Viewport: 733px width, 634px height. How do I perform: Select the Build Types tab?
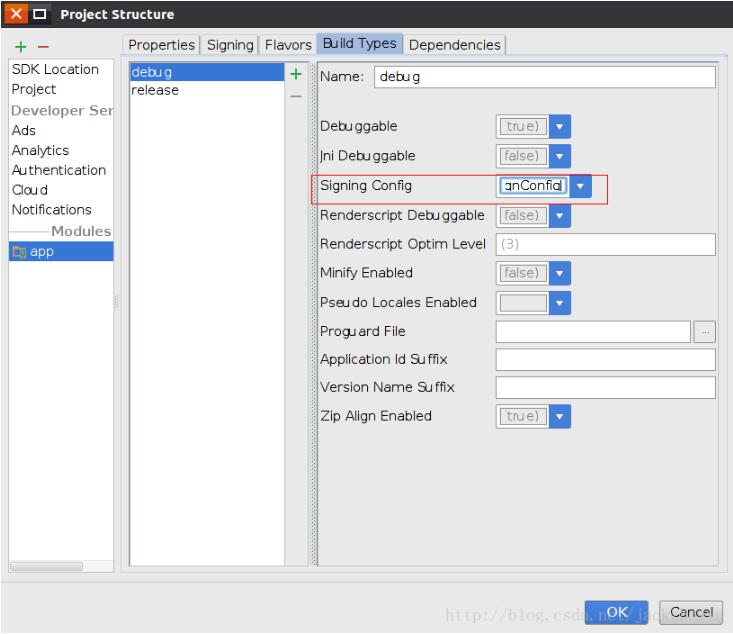[x=359, y=43]
